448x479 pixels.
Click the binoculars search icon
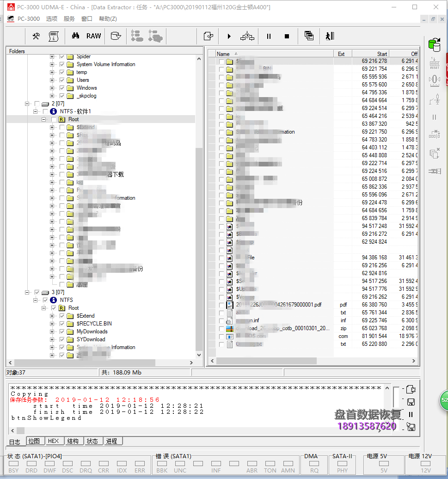(75, 36)
